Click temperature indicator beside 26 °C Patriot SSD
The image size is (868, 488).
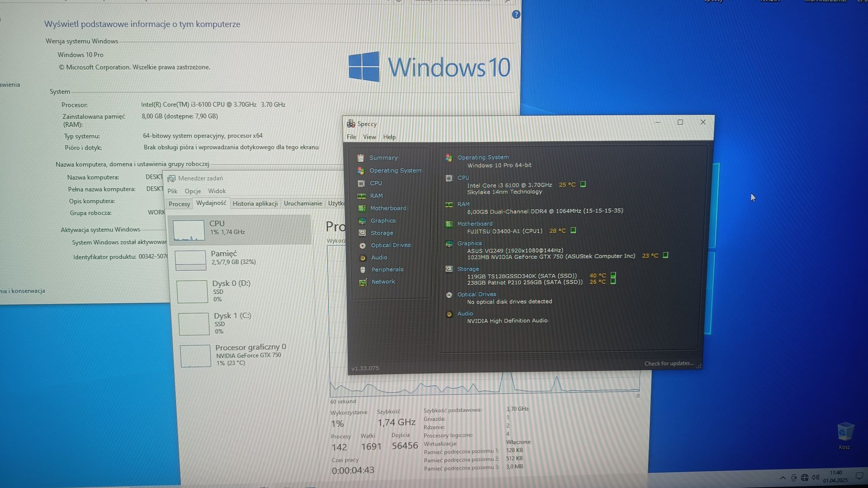(613, 282)
